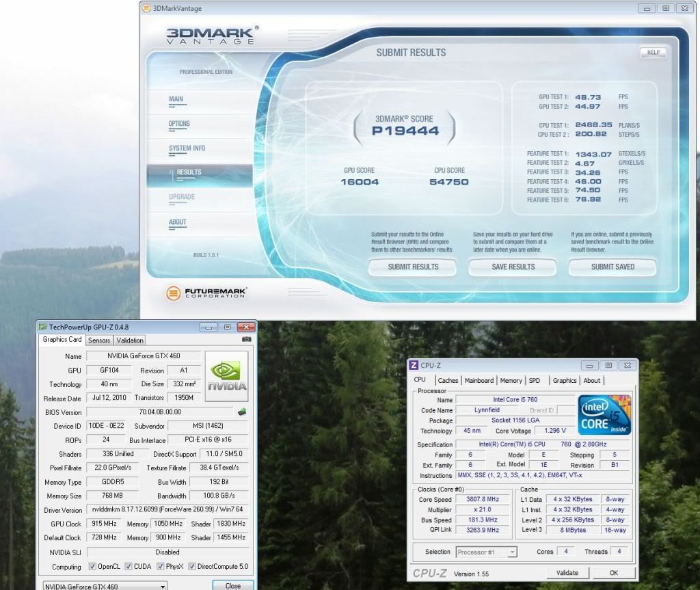Screen dimensions: 700x590
Task: Click the GPU field showing GF104
Action: point(109,371)
